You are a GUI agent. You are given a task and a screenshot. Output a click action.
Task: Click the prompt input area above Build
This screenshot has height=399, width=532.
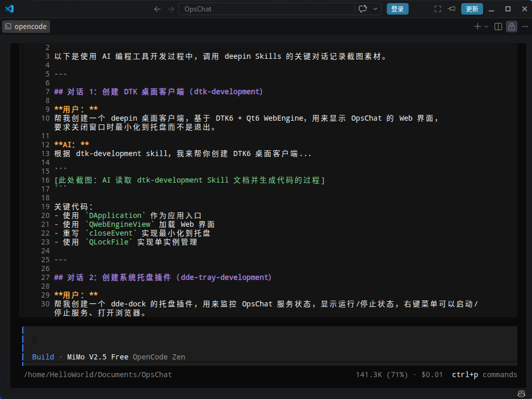(x=270, y=339)
